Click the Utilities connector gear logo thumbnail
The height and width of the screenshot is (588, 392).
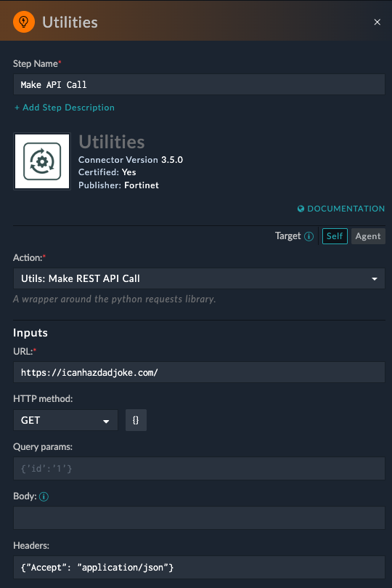[x=42, y=161]
